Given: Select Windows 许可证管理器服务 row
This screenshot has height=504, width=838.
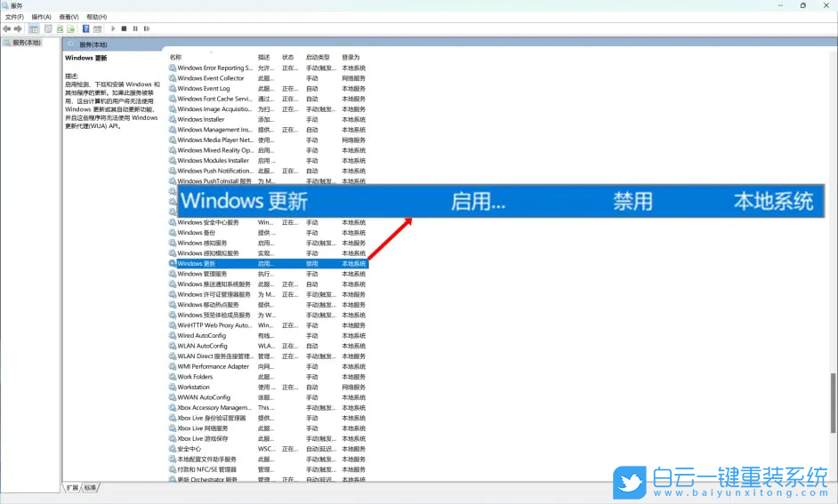Looking at the screenshot, I should 269,294.
